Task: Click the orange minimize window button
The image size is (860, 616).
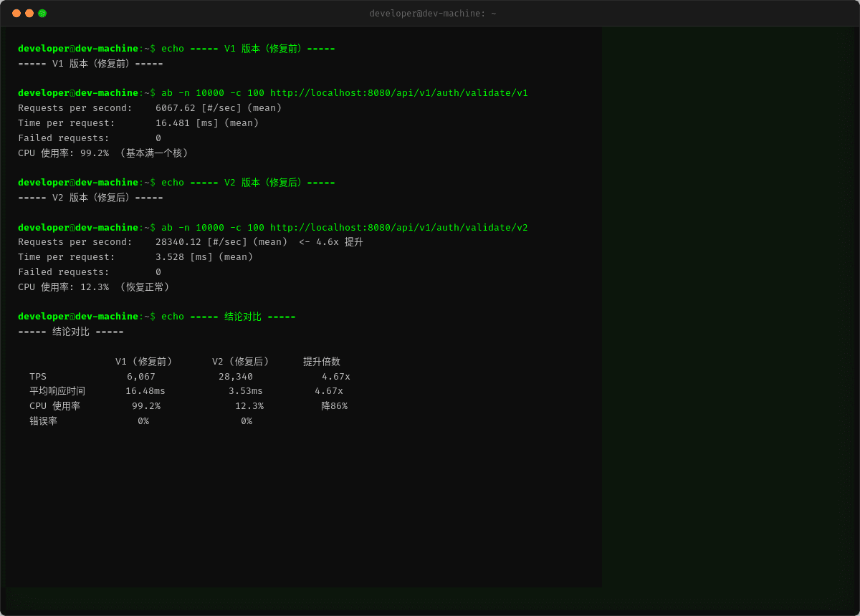Action: pos(29,13)
